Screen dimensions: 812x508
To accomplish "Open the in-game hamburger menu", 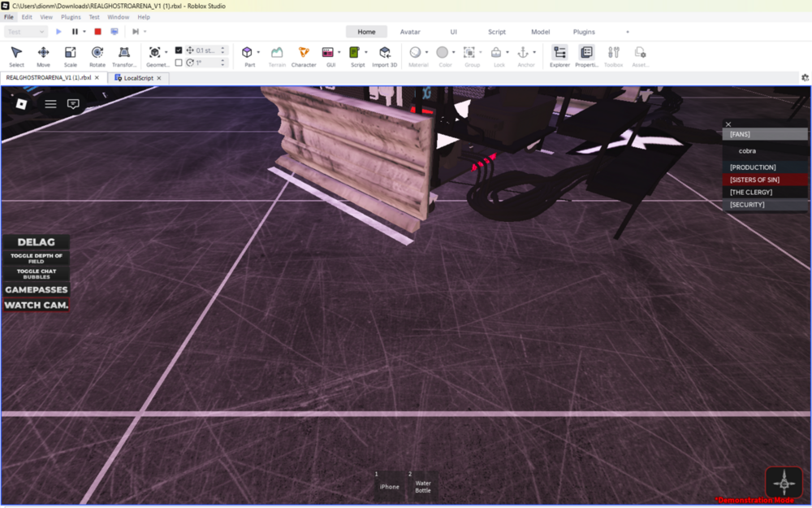I will [x=50, y=104].
